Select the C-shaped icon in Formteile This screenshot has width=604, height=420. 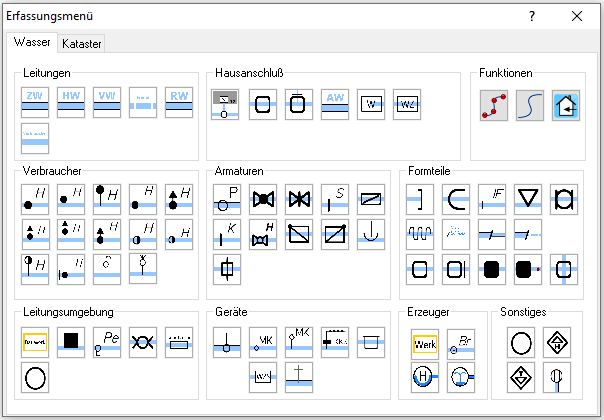point(456,198)
